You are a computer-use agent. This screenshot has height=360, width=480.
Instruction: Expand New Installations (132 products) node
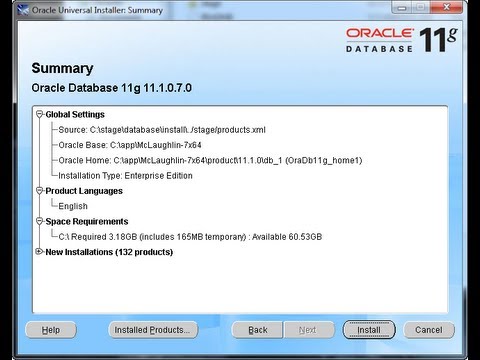(40, 252)
